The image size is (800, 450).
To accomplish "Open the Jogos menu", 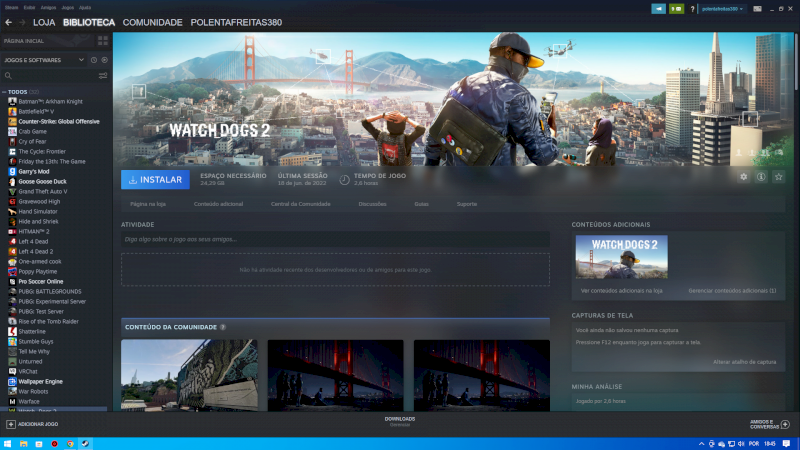I will (x=68, y=8).
